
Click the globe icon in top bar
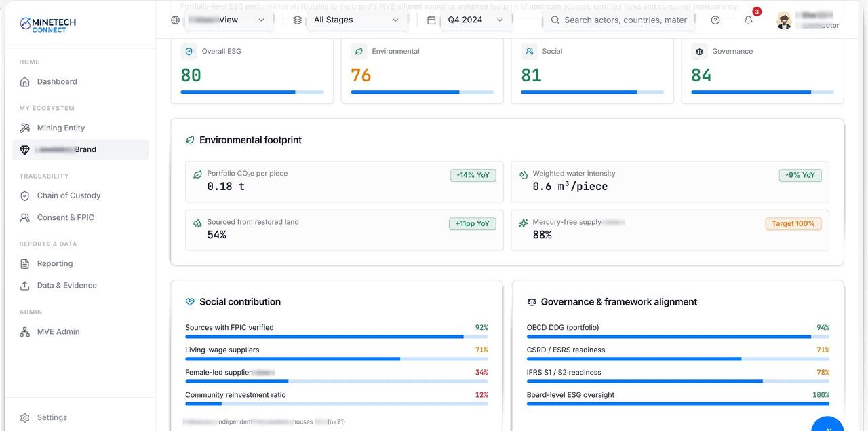176,20
